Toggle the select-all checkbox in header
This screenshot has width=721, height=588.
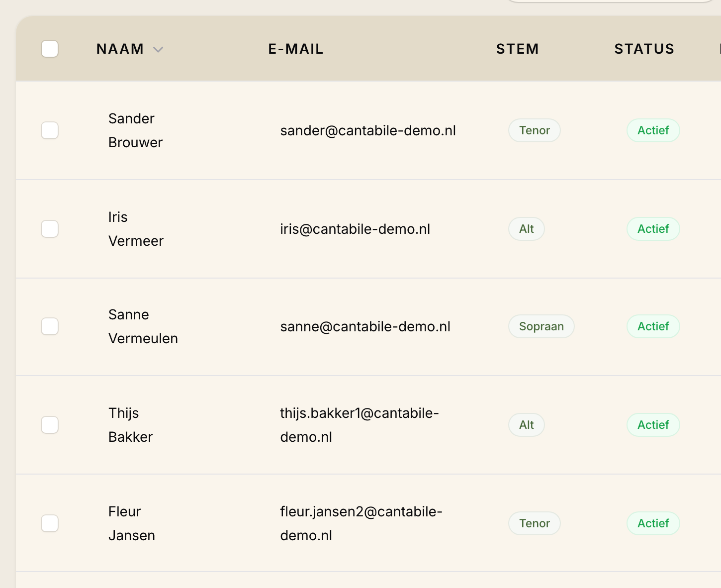(50, 49)
